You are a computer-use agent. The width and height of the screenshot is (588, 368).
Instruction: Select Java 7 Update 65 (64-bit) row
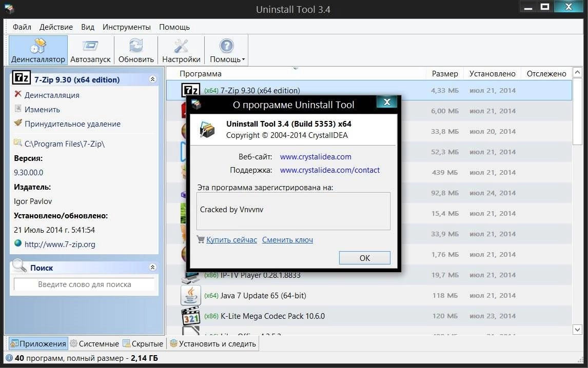point(369,296)
